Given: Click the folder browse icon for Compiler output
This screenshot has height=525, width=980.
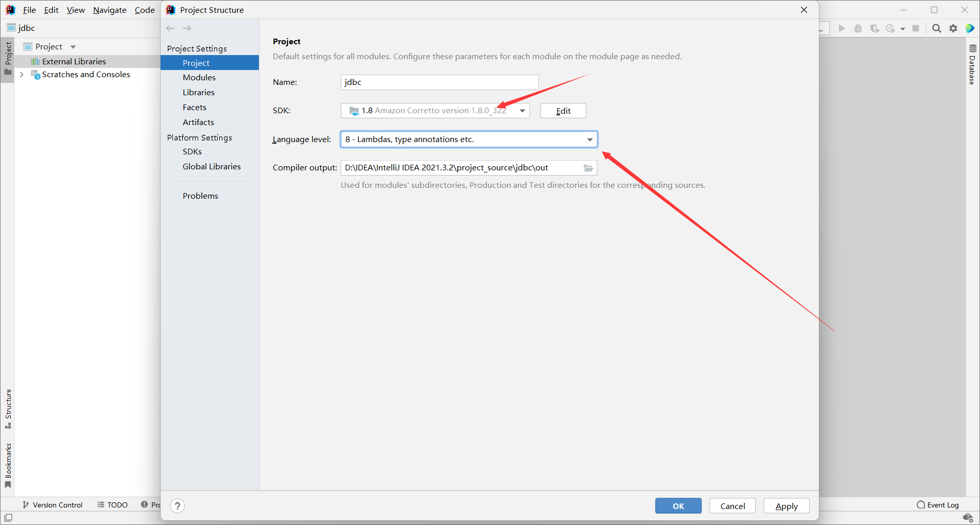Looking at the screenshot, I should point(588,168).
